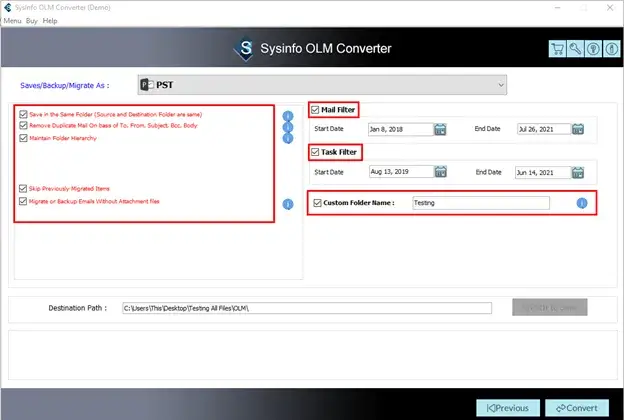Click the app icon in title bar
This screenshot has width=624, height=420.
tap(8, 7)
